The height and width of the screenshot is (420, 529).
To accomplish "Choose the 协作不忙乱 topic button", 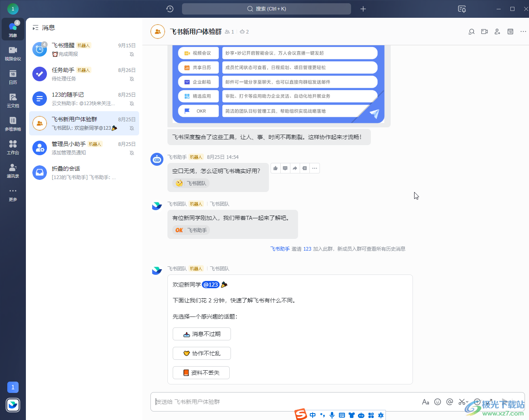I will 202,353.
